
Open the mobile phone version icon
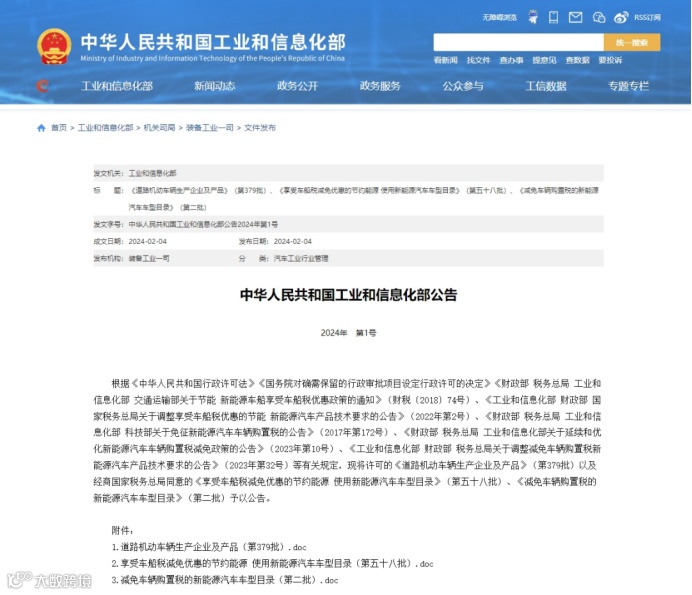click(553, 17)
